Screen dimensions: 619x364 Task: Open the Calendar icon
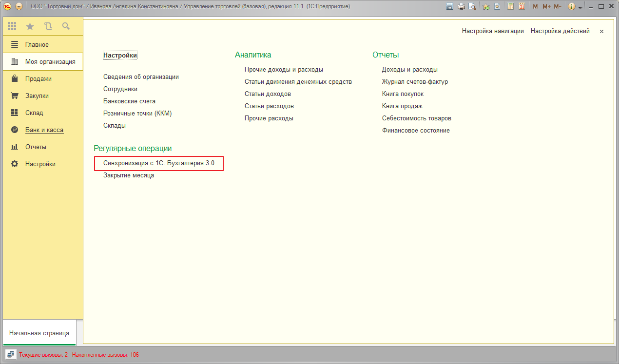pyautogui.click(x=522, y=6)
